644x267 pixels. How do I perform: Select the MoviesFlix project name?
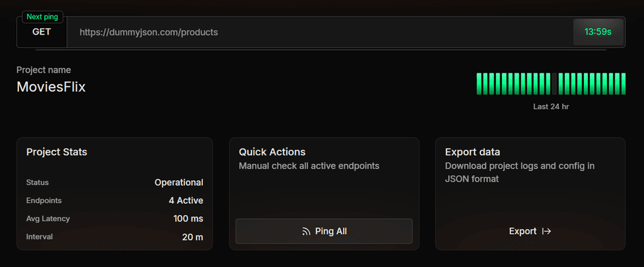pyautogui.click(x=51, y=87)
